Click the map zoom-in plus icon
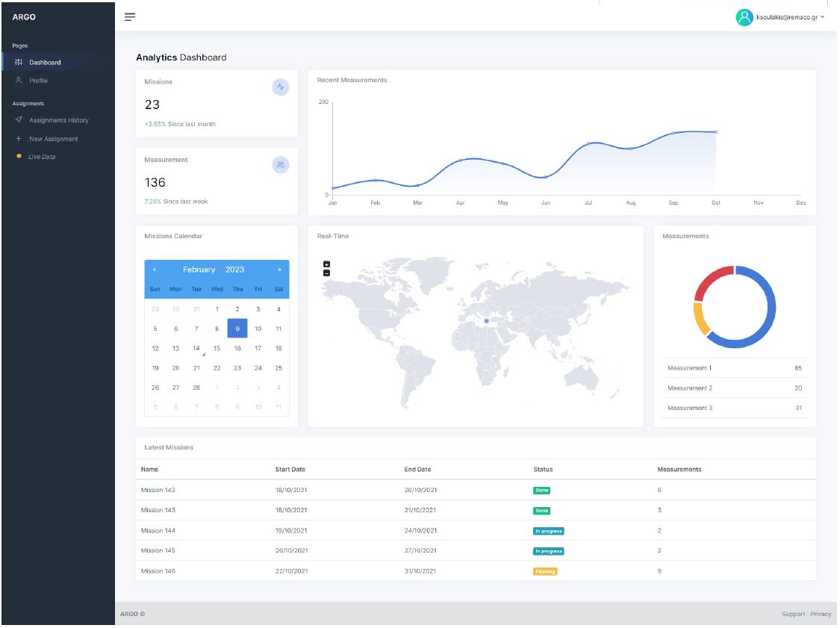840x628 pixels. tap(326, 264)
